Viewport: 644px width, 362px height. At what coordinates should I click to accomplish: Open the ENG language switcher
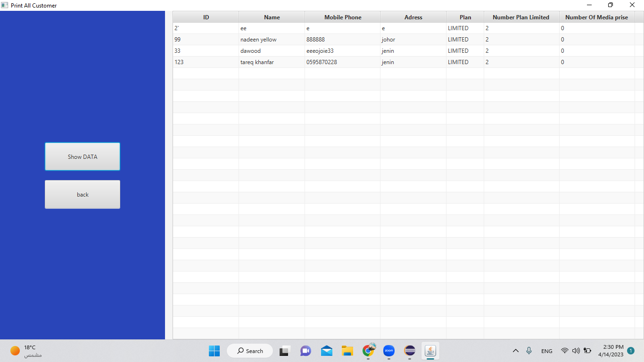click(x=546, y=351)
